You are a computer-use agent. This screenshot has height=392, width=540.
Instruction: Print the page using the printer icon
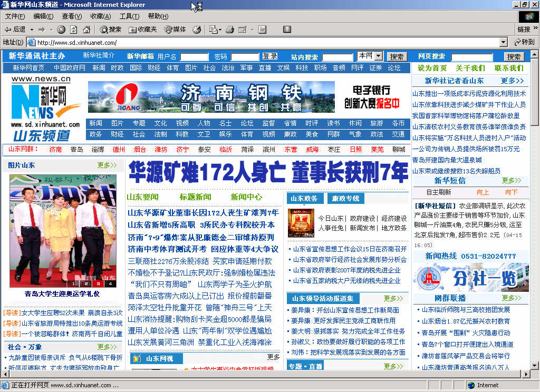(x=230, y=30)
